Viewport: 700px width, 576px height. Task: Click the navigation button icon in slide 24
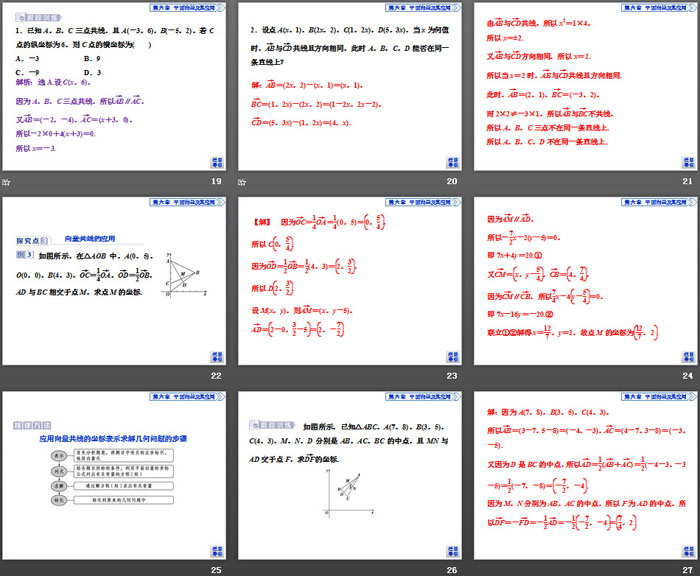tap(688, 357)
